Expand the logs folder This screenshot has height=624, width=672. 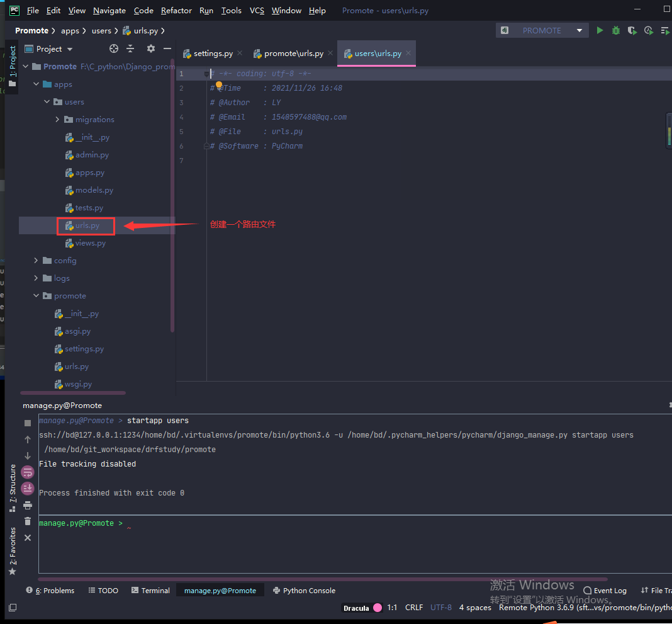click(36, 278)
